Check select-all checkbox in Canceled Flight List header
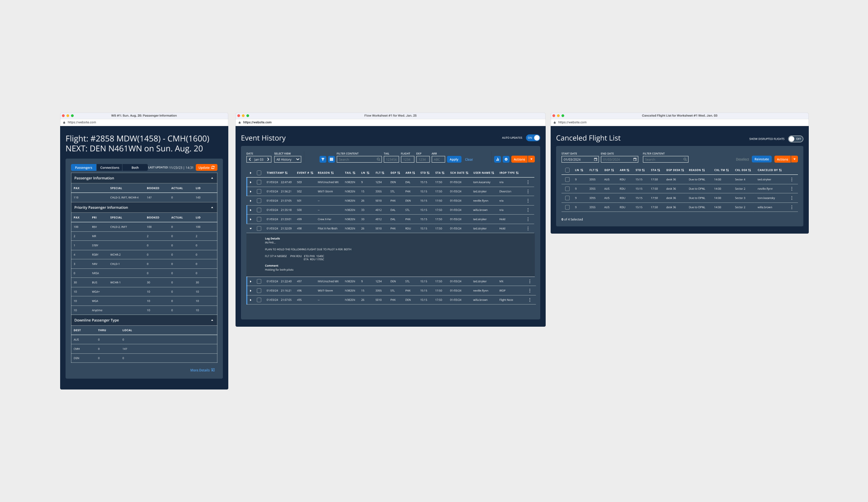 pos(567,170)
